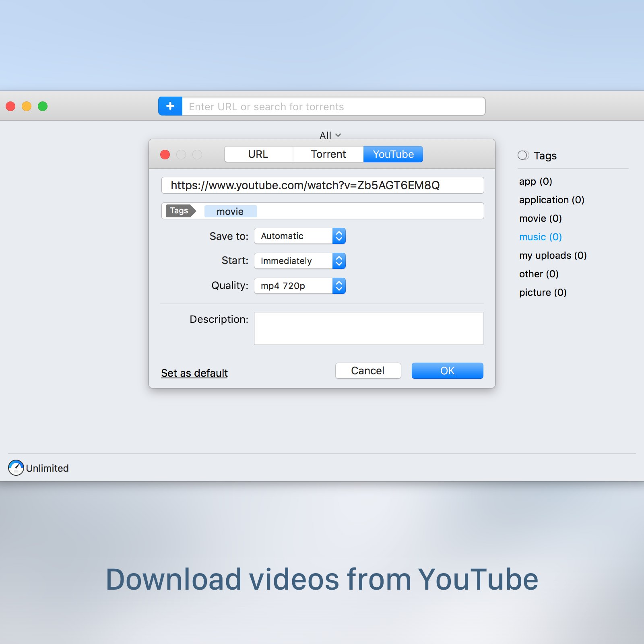Focus the Enter URL or search field

tap(334, 106)
